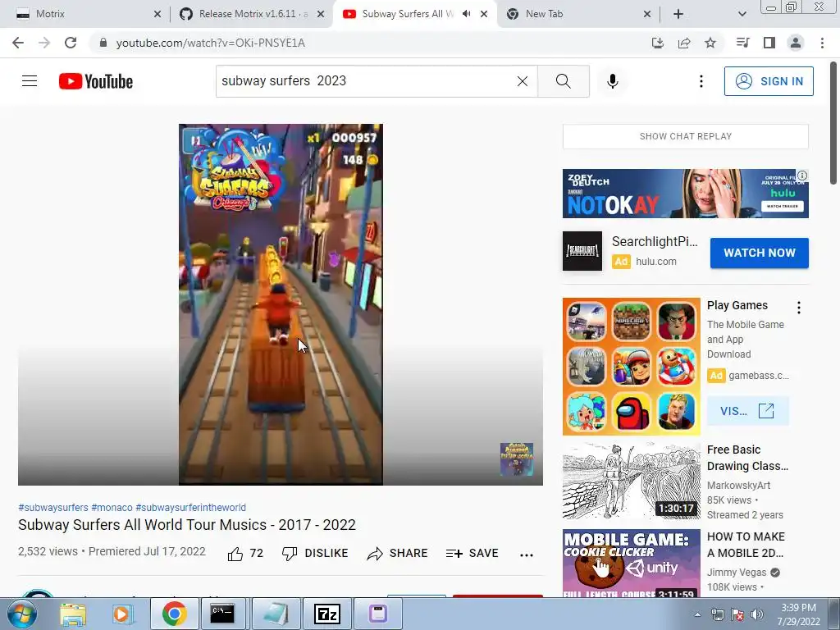Image resolution: width=840 pixels, height=630 pixels.
Task: Open the command prompt taskbar item
Action: point(222,614)
